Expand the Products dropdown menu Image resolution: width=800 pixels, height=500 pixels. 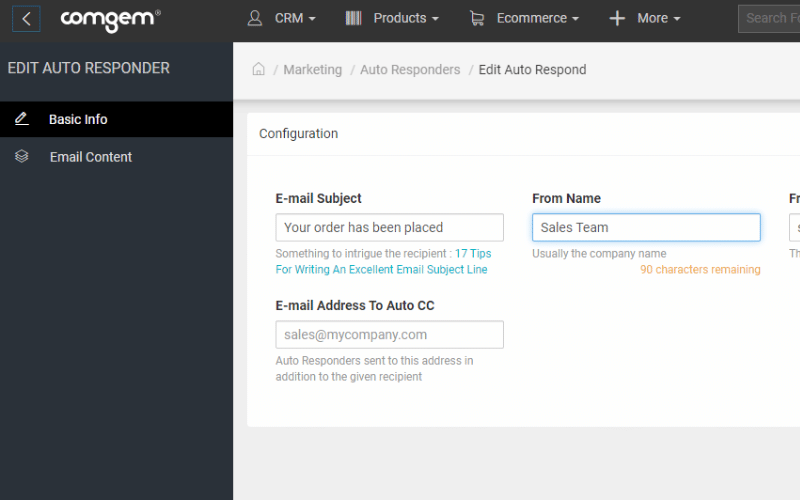click(392, 18)
